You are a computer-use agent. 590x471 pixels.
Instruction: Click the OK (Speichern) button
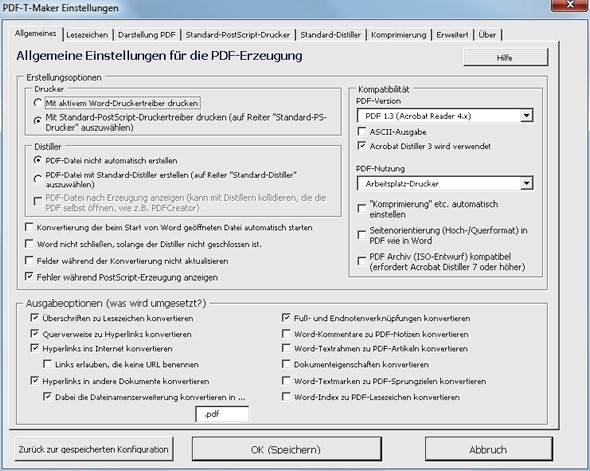286,449
